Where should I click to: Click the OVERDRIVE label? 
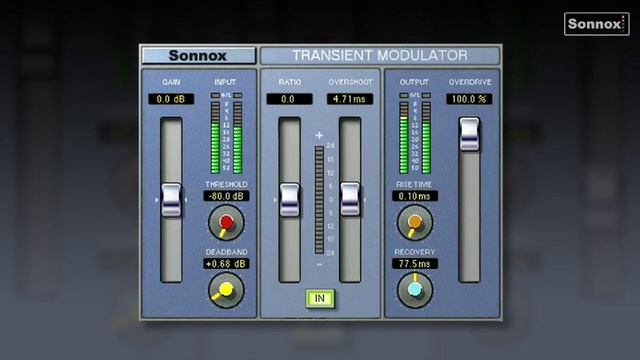(470, 82)
